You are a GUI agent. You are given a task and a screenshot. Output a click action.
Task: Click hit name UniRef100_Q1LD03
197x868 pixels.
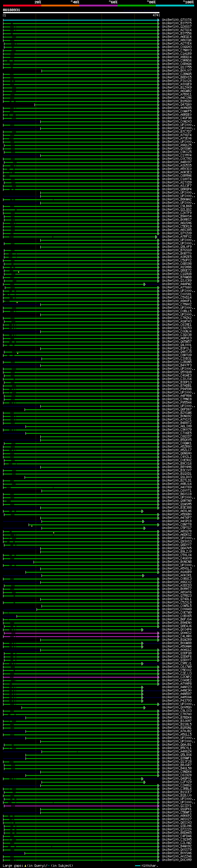177,477
